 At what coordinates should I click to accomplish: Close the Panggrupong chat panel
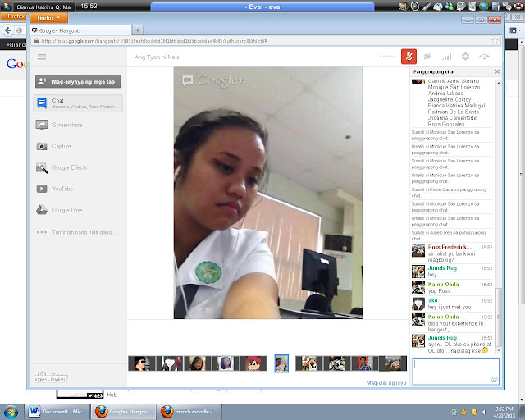(497, 71)
